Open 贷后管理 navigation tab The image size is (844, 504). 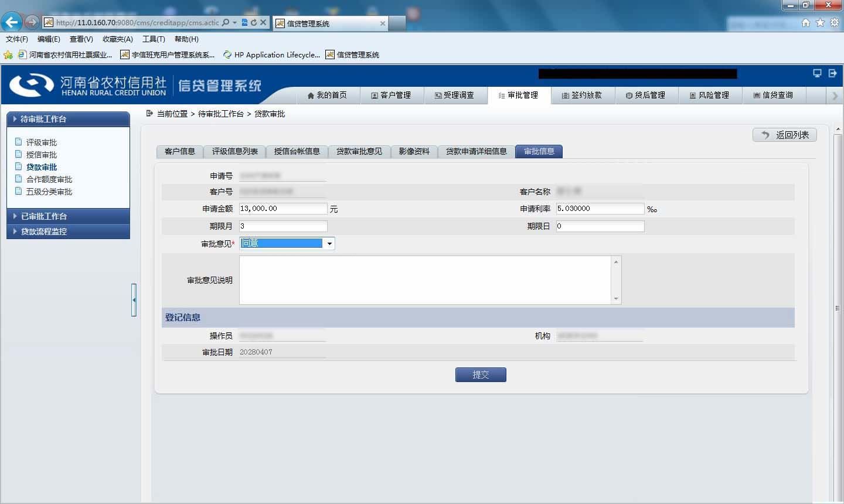click(646, 95)
